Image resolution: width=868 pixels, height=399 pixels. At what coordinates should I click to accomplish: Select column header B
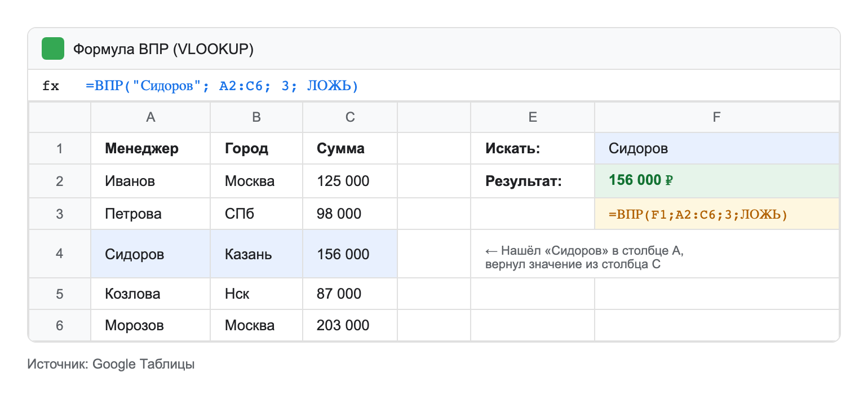point(256,117)
